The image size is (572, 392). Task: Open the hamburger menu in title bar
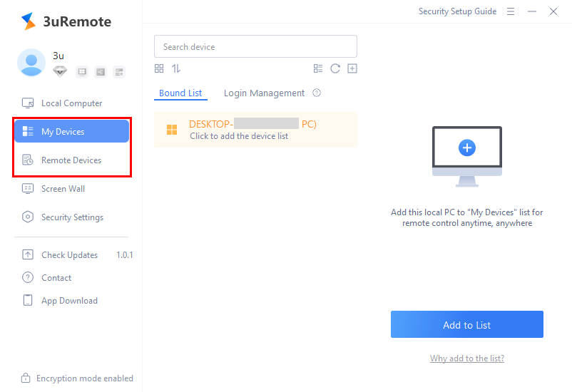(511, 11)
